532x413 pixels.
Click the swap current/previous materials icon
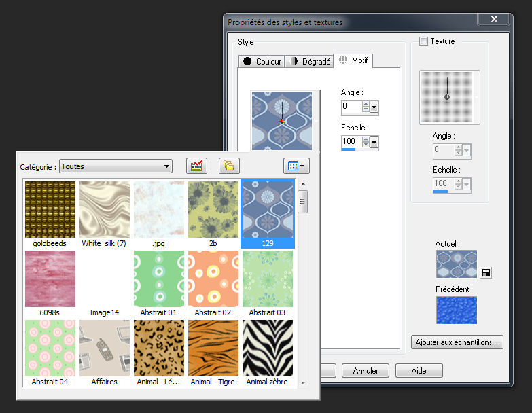click(486, 272)
